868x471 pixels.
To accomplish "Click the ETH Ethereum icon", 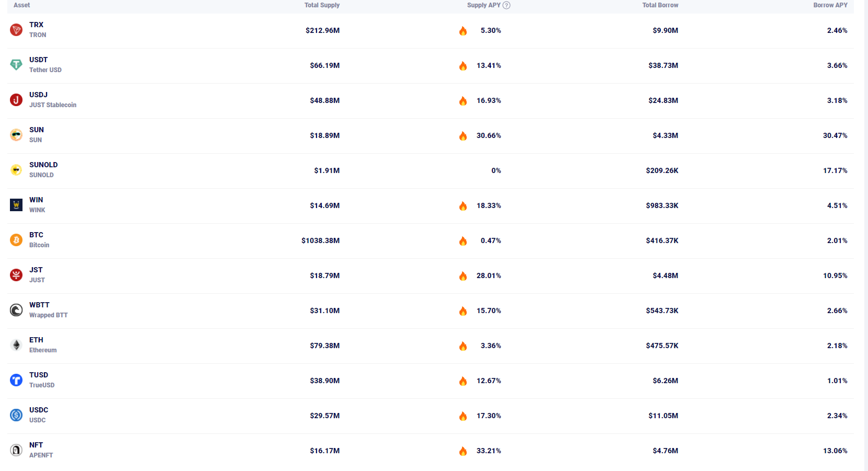I will pyautogui.click(x=16, y=345).
